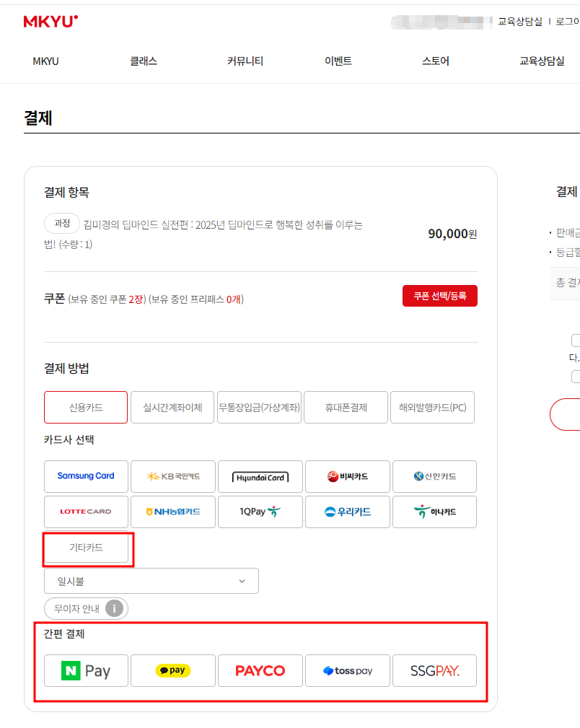This screenshot has width=580, height=728.
Task: Pay with Naver Pay
Action: click(86, 671)
